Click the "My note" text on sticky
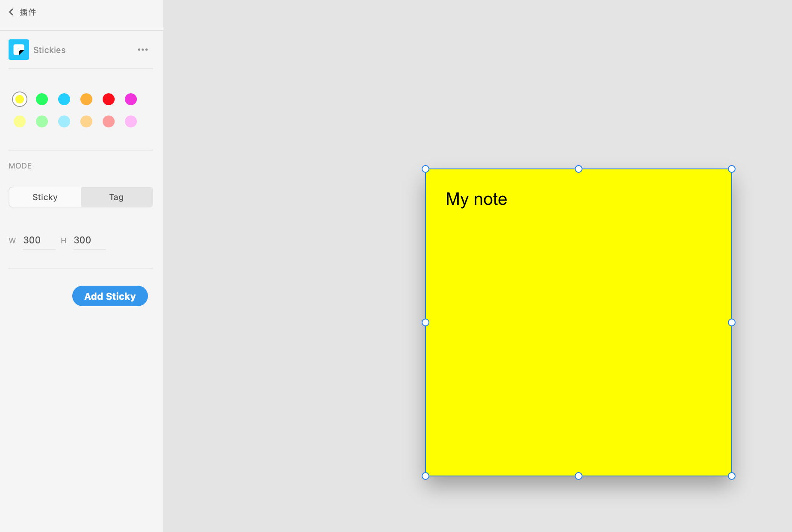 click(476, 199)
